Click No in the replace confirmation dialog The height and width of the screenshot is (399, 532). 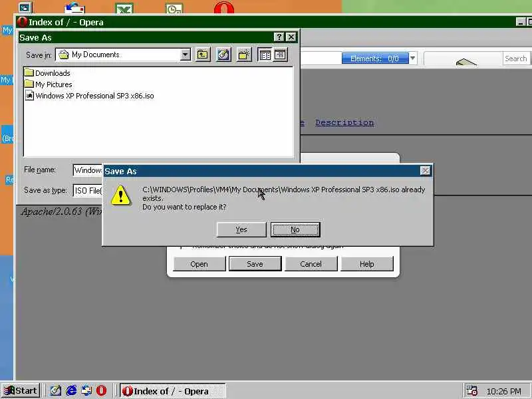pos(295,229)
